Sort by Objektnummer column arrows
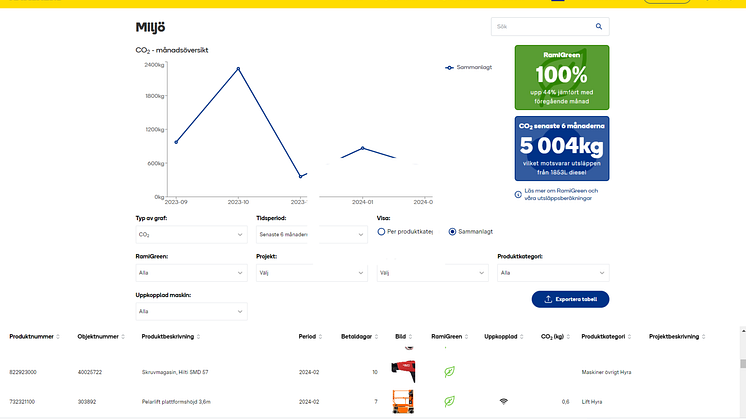Viewport: 746px width, 419px height. (x=123, y=337)
